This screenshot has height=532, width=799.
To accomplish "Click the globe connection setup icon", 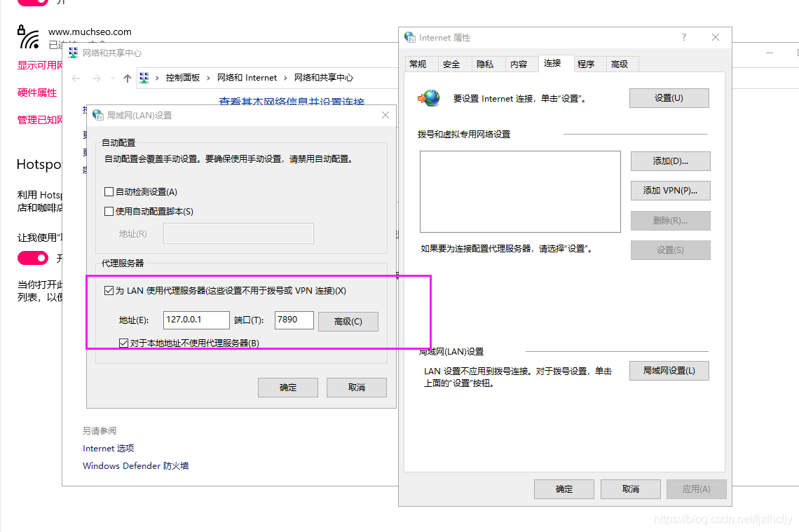I will (429, 98).
